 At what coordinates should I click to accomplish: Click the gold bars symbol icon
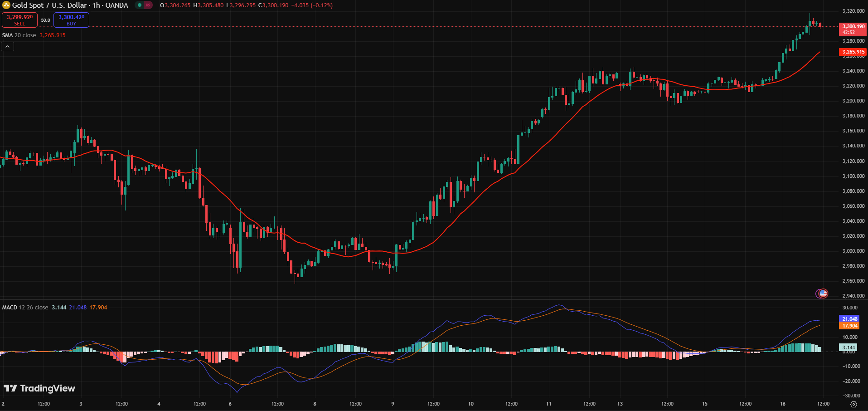(x=6, y=5)
